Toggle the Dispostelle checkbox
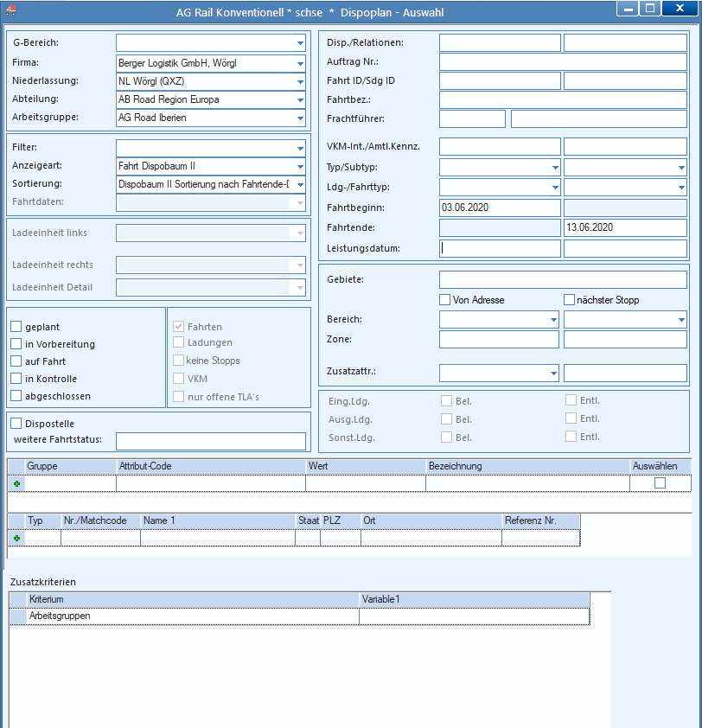702x728 pixels. (16, 423)
